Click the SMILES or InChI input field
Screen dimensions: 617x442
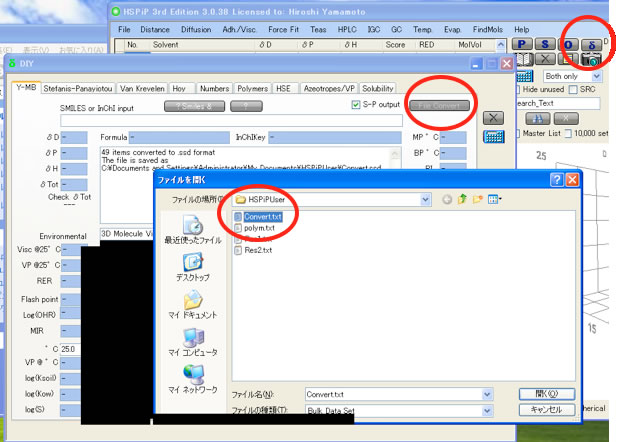[x=231, y=120]
